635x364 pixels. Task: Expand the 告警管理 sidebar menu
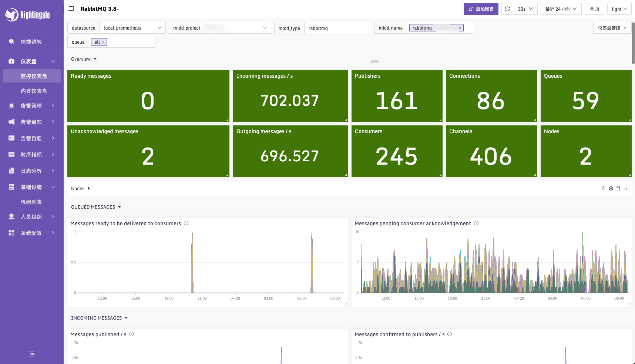(x=32, y=105)
